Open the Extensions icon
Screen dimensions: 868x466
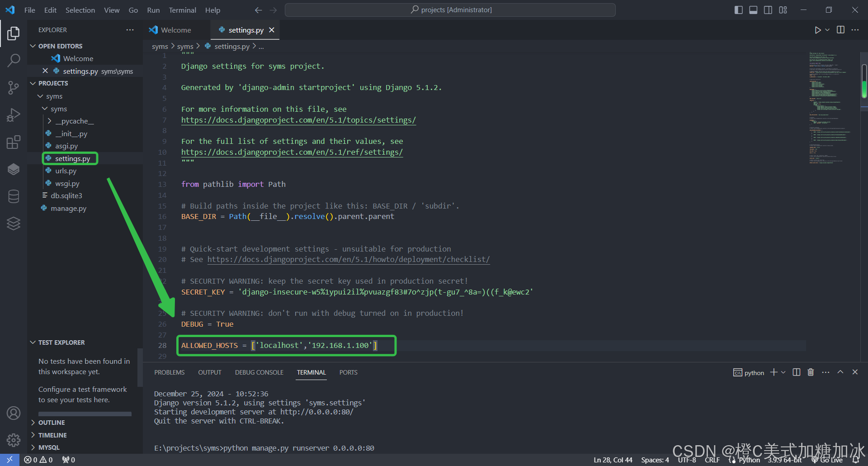click(x=14, y=142)
